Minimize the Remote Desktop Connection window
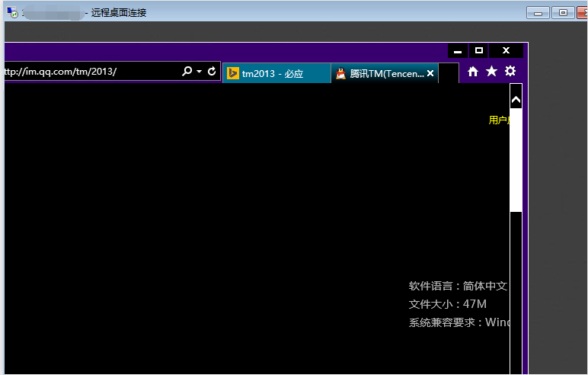 pyautogui.click(x=538, y=12)
